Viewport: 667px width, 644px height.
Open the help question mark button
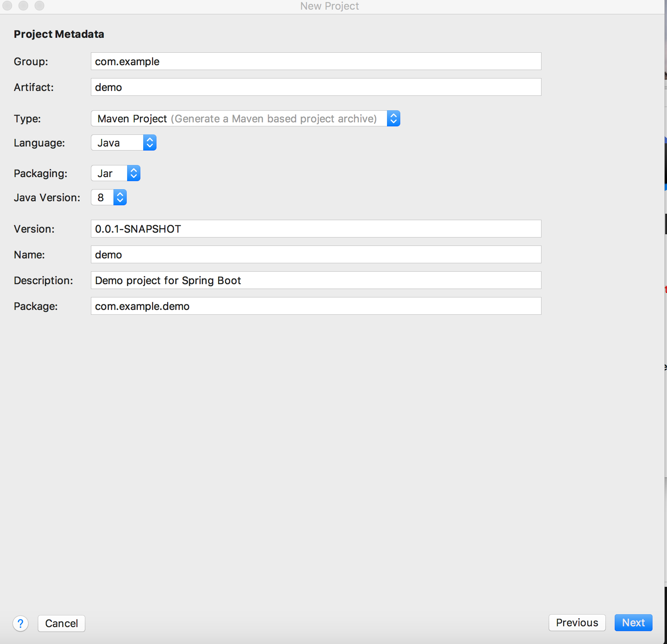21,623
